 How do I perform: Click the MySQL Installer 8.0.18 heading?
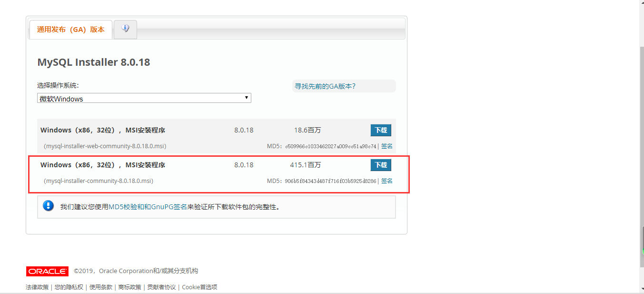pyautogui.click(x=94, y=62)
